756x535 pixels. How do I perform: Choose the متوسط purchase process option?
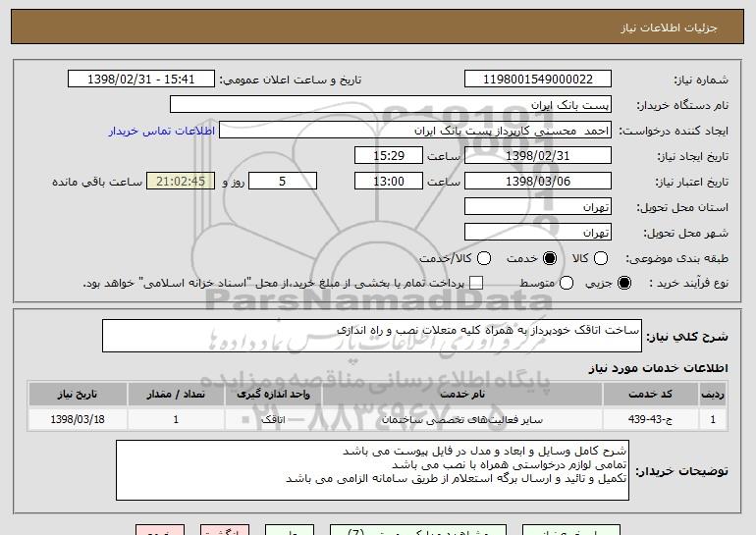pos(567,283)
